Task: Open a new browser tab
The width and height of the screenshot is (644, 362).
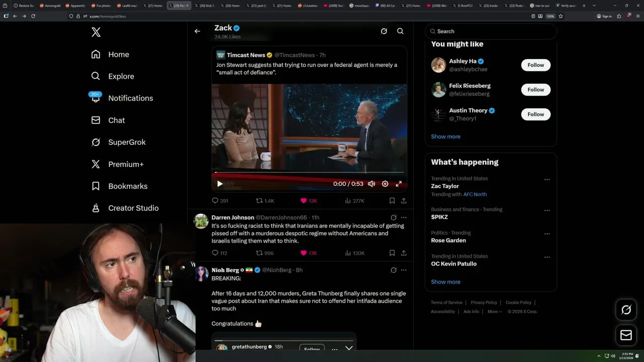Action: (x=584, y=6)
